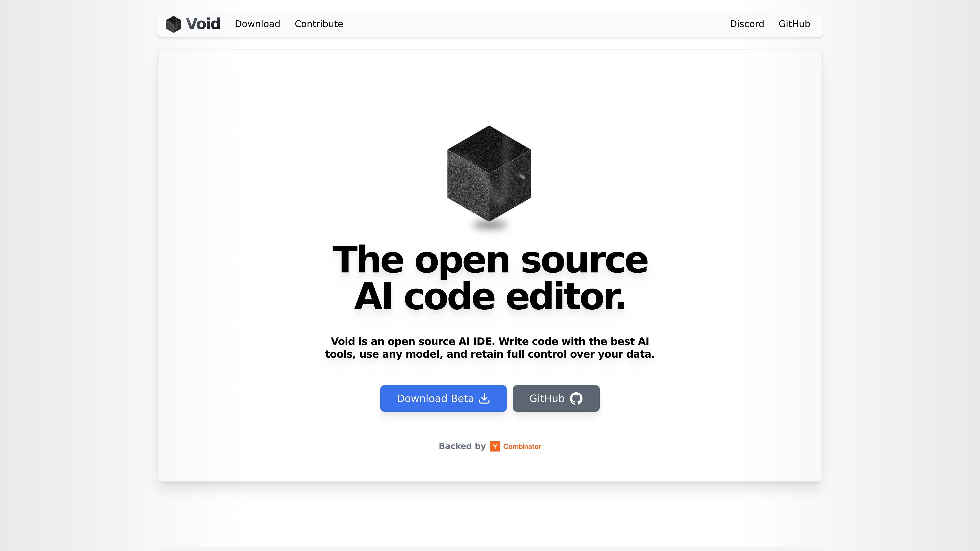Open the GitHub link in the navbar
980x551 pixels.
(x=794, y=24)
